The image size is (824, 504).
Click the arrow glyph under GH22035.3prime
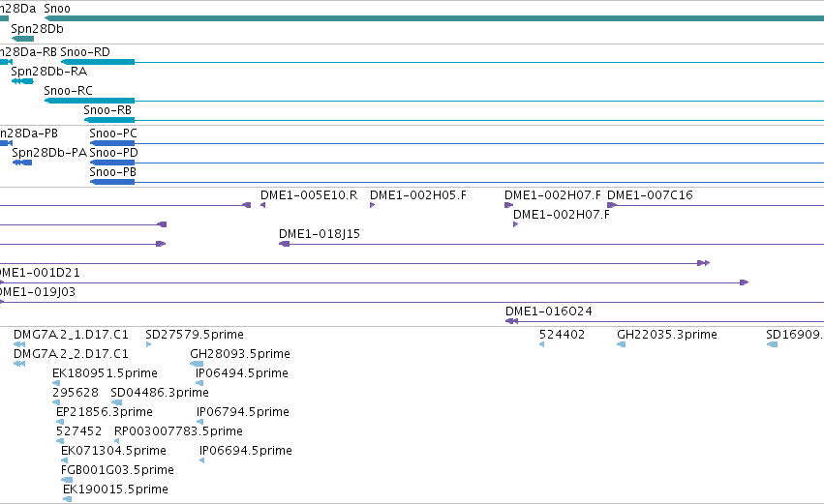click(622, 344)
